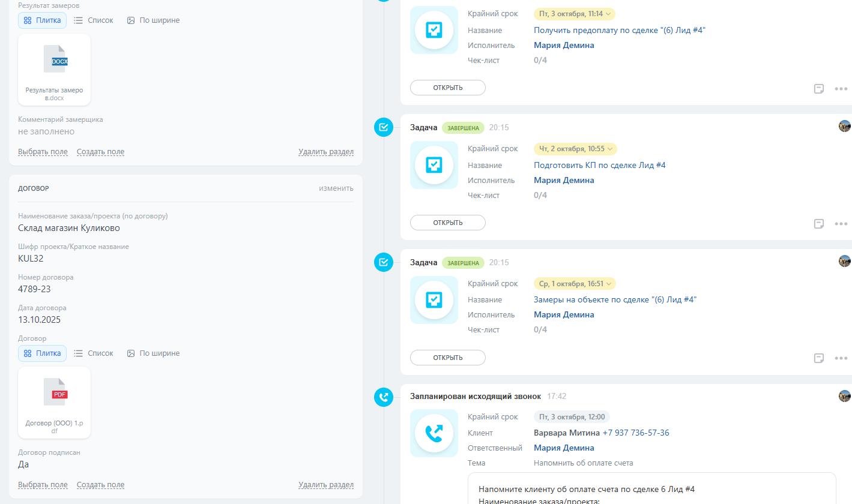Click the contract number '4789-23'

pyautogui.click(x=34, y=289)
